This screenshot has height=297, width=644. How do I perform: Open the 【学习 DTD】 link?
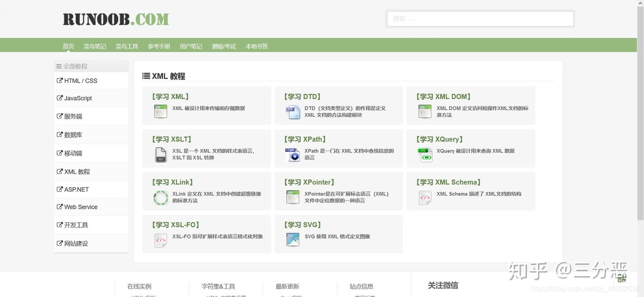pos(302,97)
